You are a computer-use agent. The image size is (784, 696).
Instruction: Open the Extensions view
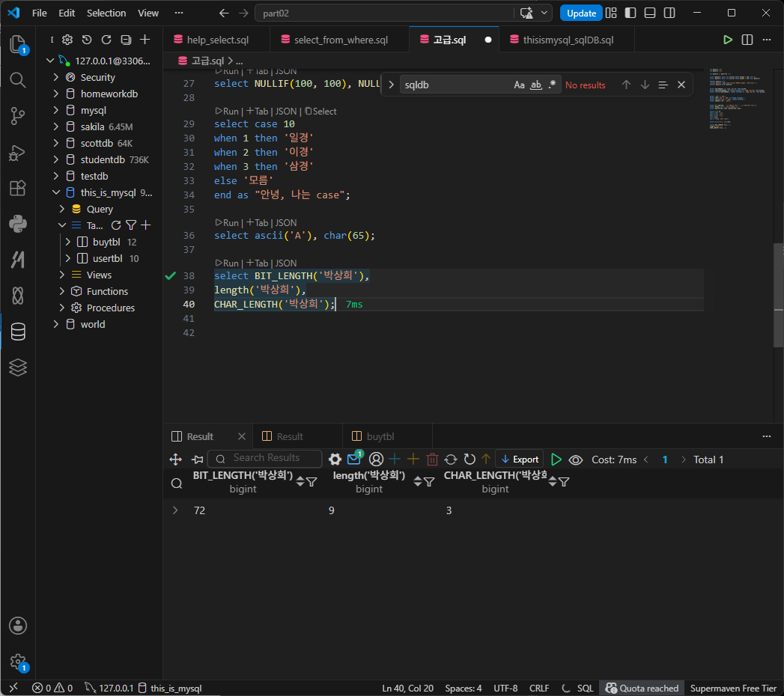18,189
